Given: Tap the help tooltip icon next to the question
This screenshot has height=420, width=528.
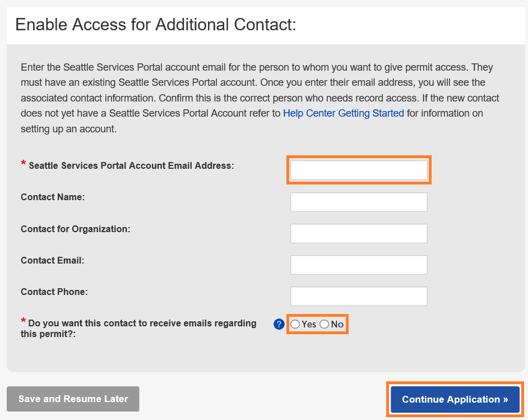Looking at the screenshot, I should (x=279, y=324).
